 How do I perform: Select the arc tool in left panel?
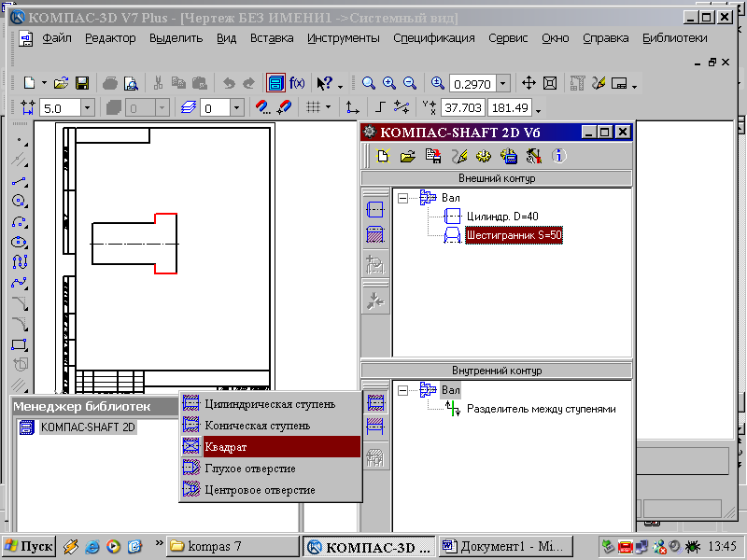[19, 222]
